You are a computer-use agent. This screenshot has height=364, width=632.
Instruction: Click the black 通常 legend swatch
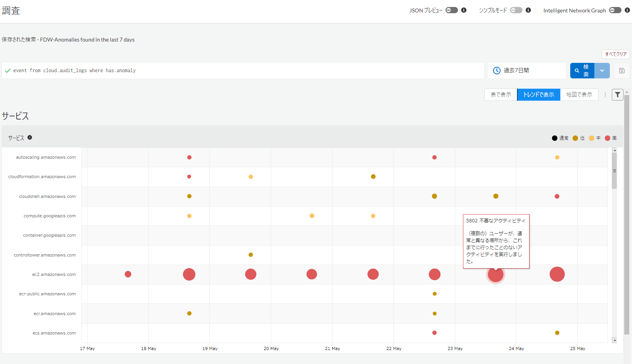pos(555,138)
